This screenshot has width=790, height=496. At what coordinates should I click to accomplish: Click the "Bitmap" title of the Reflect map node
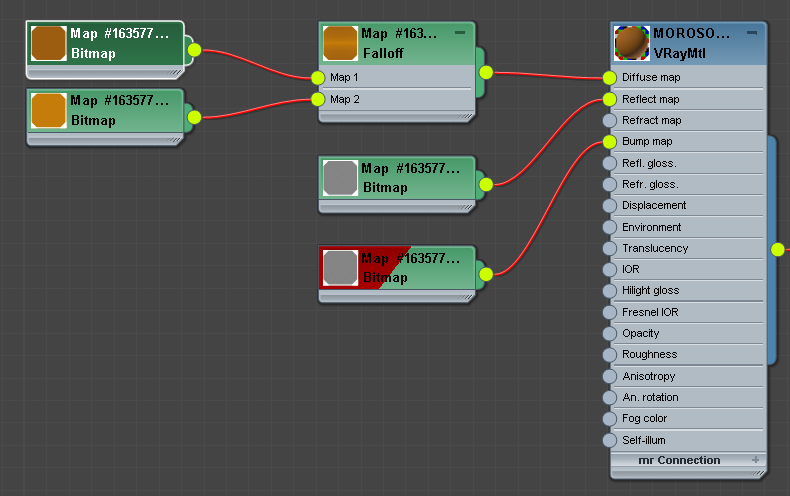coord(385,188)
